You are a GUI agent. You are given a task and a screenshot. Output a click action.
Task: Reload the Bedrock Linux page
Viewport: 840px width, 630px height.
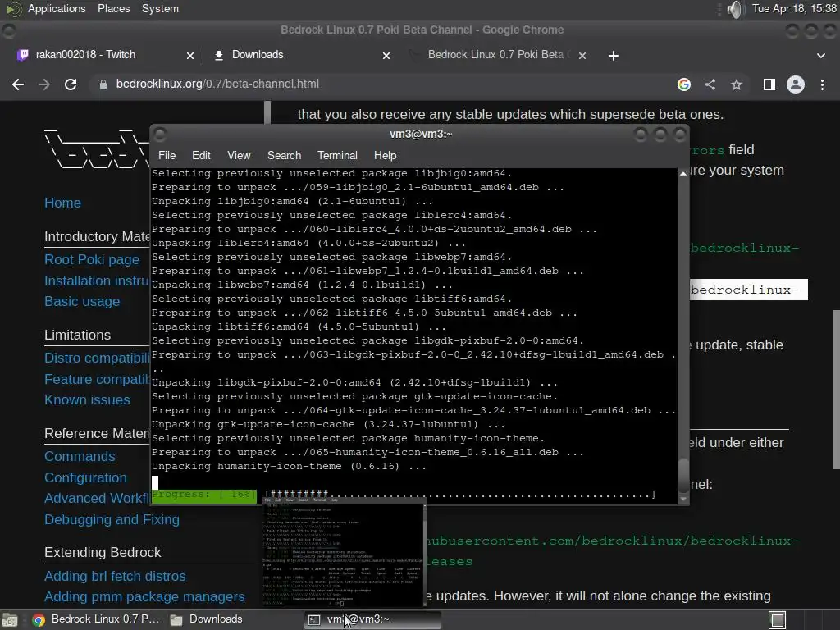71,84
